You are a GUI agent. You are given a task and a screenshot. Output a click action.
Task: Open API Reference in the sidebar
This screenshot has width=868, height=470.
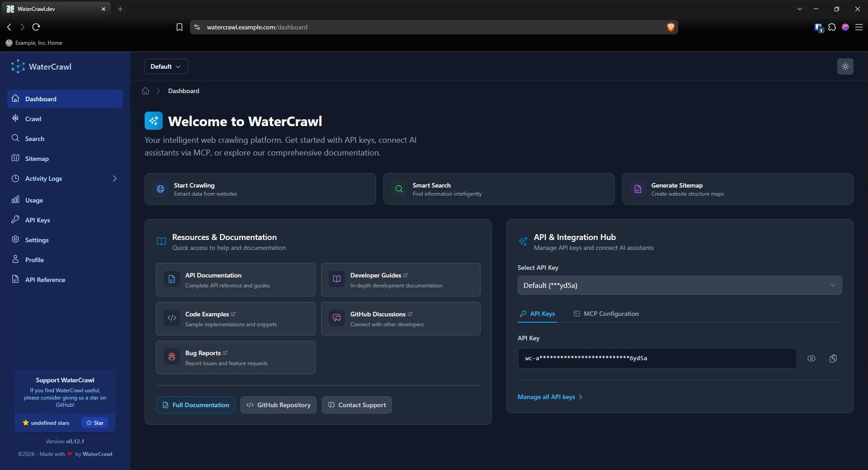tap(65, 280)
